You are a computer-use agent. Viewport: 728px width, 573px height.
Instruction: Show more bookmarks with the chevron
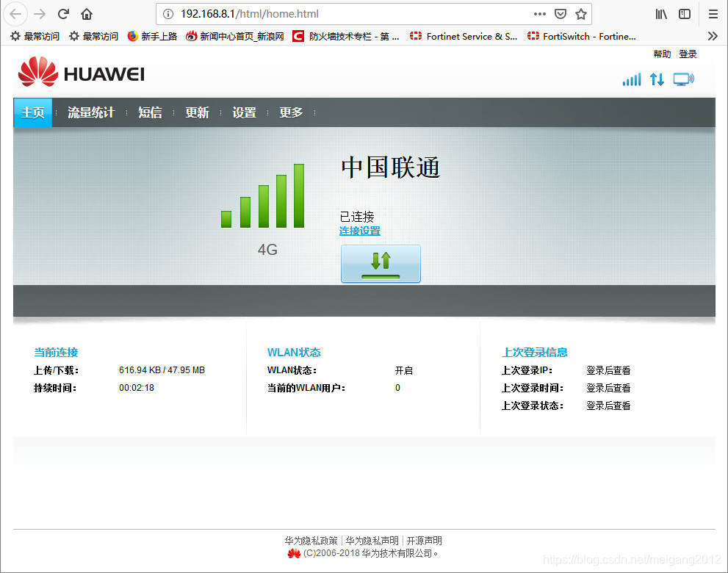(713, 36)
